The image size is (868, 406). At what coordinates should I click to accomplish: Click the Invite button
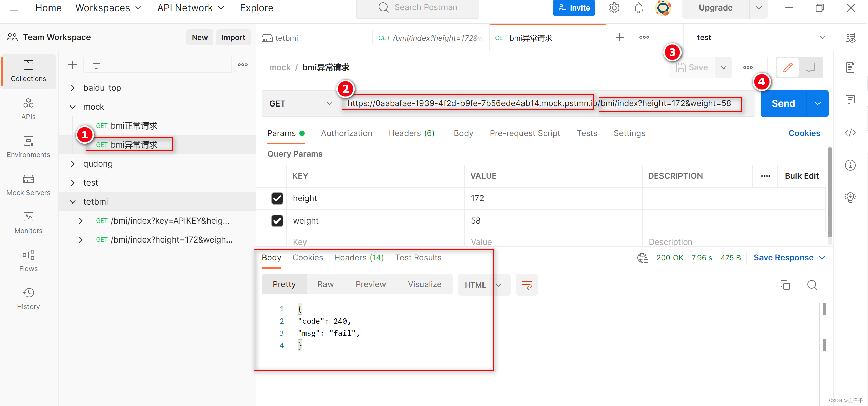[574, 8]
